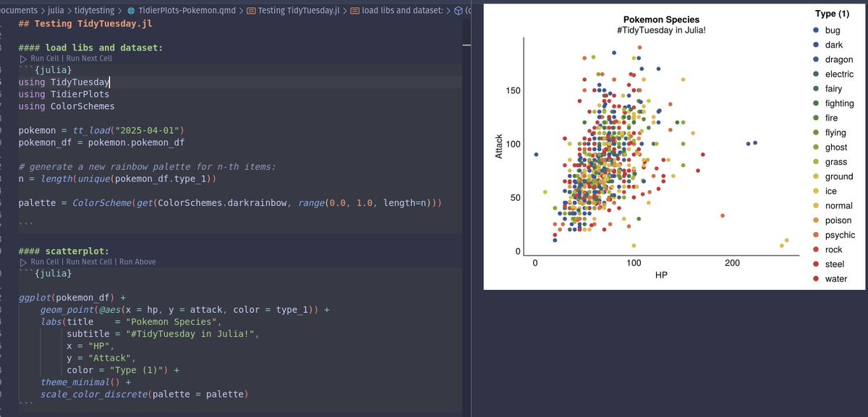Image resolution: width=868 pixels, height=417 pixels.
Task: Click the 'using TidierPlots' code line
Action: coord(64,94)
